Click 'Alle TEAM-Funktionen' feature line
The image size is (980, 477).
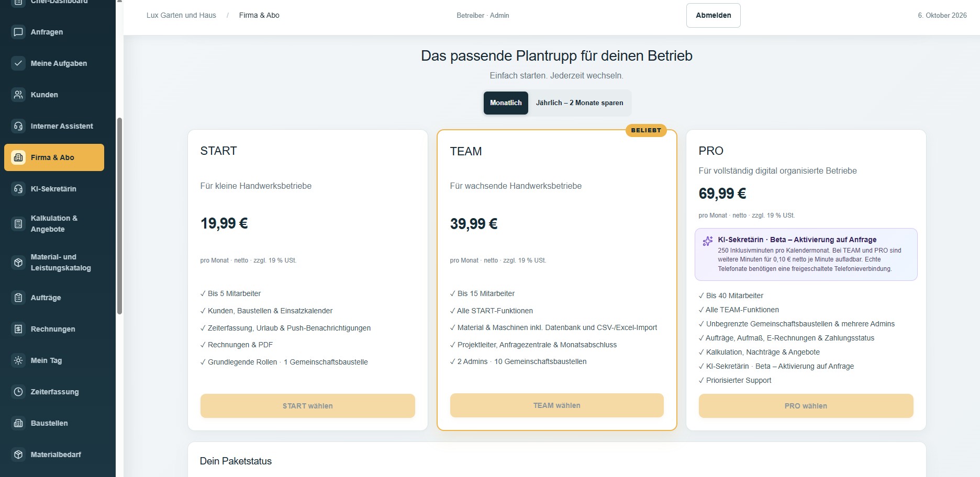tap(739, 310)
